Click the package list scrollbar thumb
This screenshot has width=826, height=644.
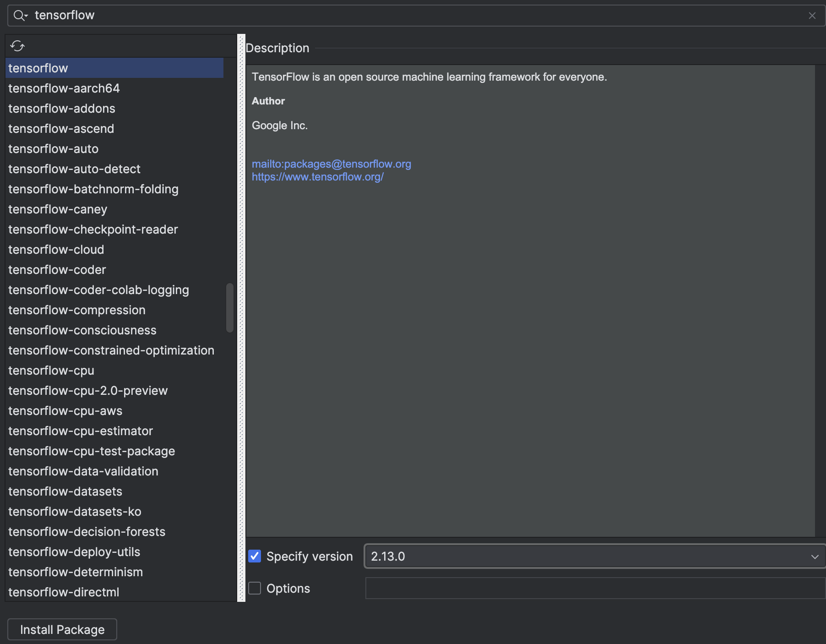point(230,308)
